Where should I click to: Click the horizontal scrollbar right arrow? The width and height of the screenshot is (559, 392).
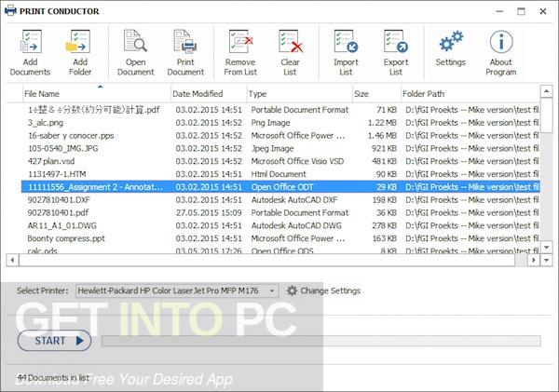[533, 260]
